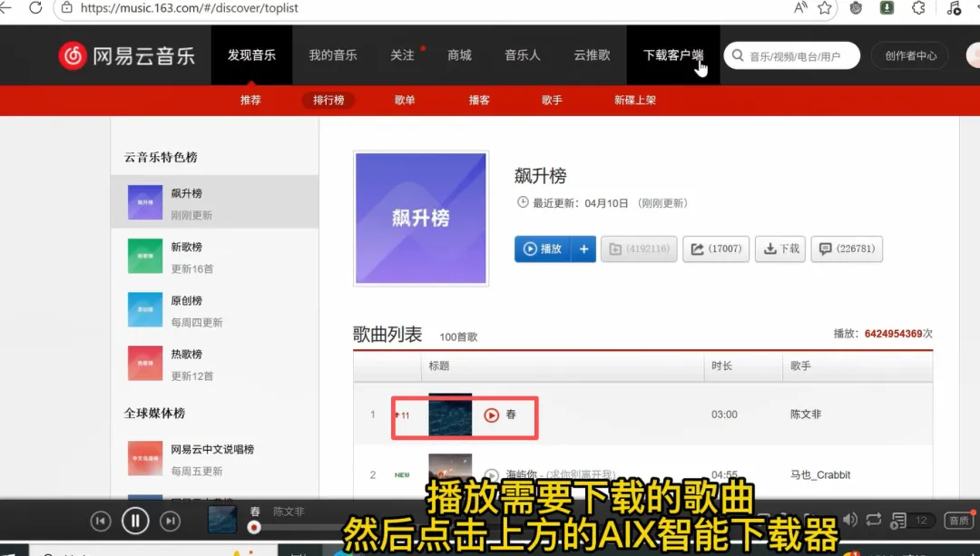Select 歌单 in the red sub-navigation
This screenshot has width=980, height=556.
tap(405, 100)
